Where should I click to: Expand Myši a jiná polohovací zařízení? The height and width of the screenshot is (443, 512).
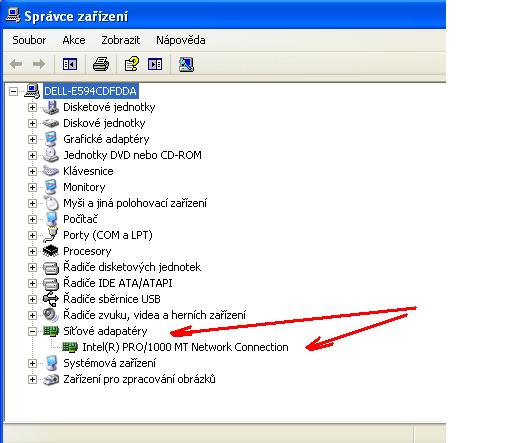click(x=32, y=203)
